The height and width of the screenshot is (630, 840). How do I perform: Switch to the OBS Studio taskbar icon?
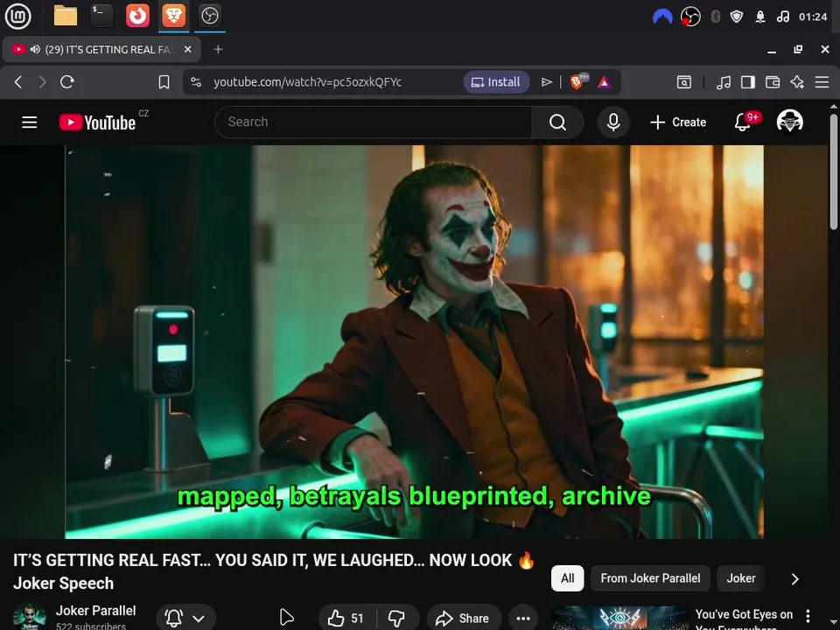(x=209, y=16)
